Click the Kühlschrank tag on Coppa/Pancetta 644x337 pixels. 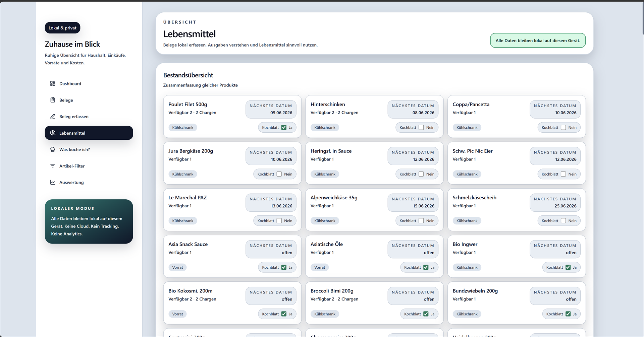coord(467,127)
